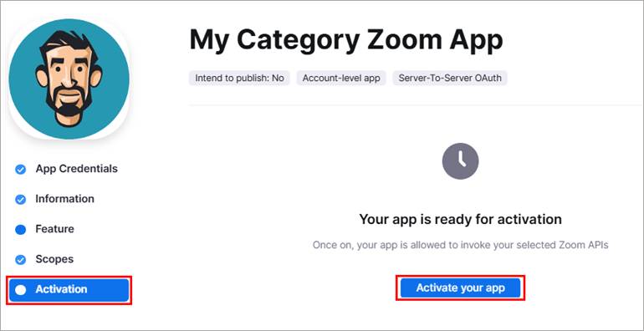Viewport: 644px width, 331px height.
Task: Click the Feature step blue dot
Action: (21, 230)
